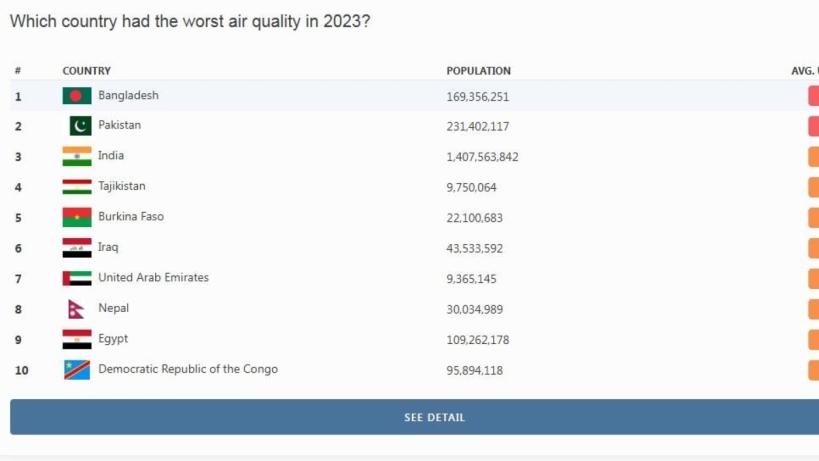
Task: Open the Pakistan country link
Action: 119,126
